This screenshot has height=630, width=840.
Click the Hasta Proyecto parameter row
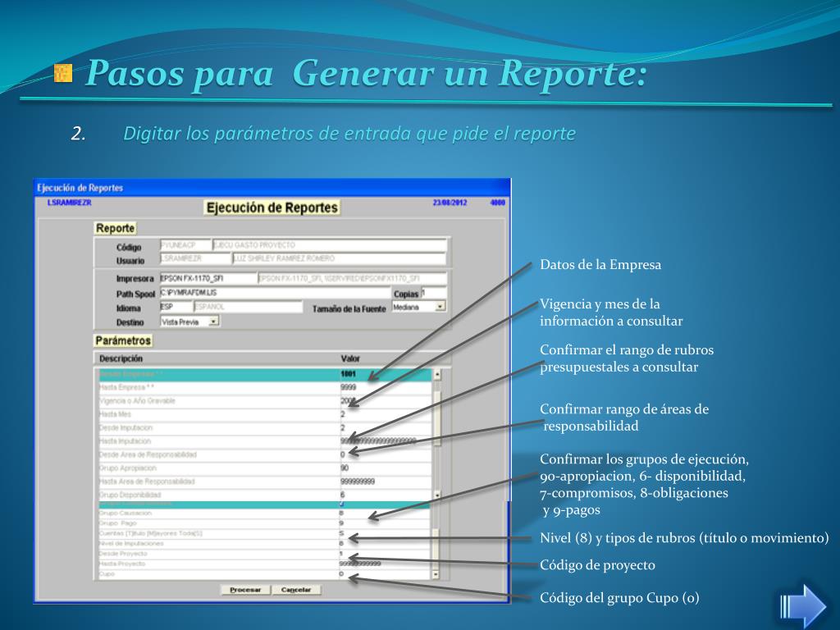(265, 564)
